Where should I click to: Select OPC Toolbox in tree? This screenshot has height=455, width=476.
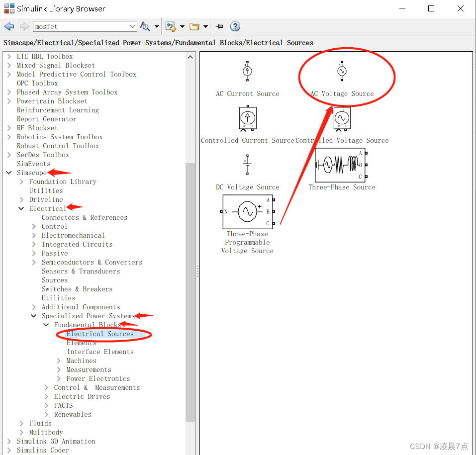(x=37, y=83)
